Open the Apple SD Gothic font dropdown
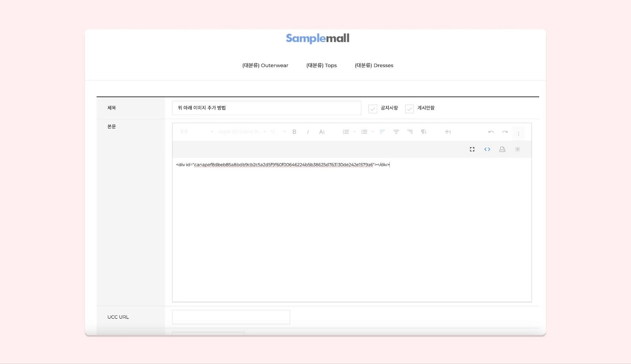This screenshot has width=631, height=364. pyautogui.click(x=242, y=132)
